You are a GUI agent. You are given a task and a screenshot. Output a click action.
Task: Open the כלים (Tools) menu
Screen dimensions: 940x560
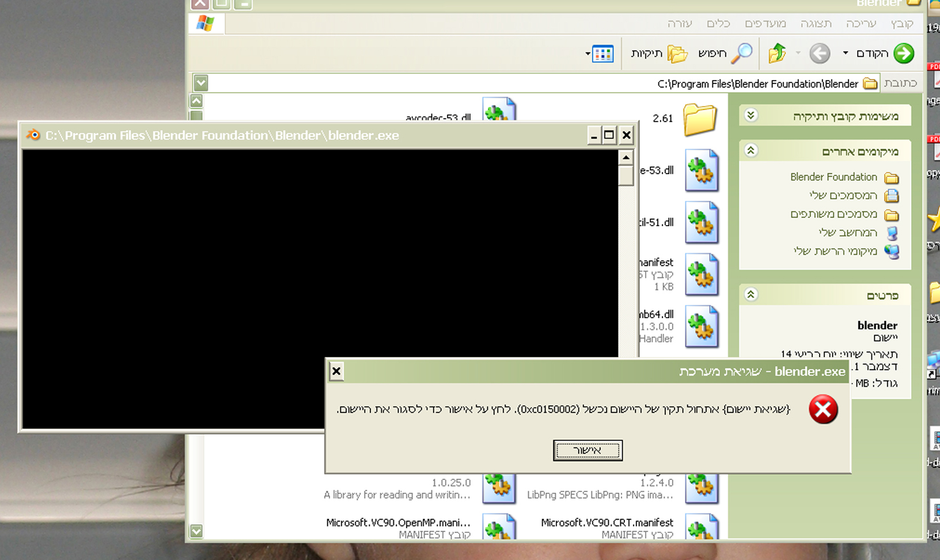pyautogui.click(x=718, y=24)
